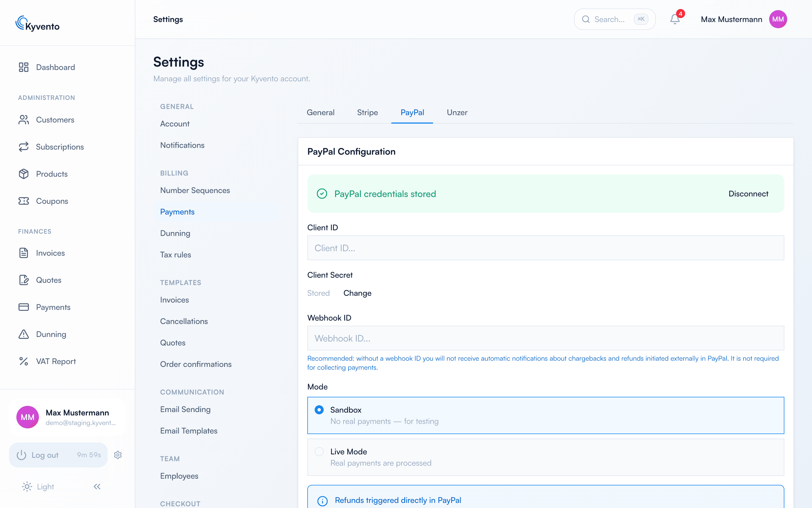Click the refunds info circle icon
The image size is (812, 508).
323,501
